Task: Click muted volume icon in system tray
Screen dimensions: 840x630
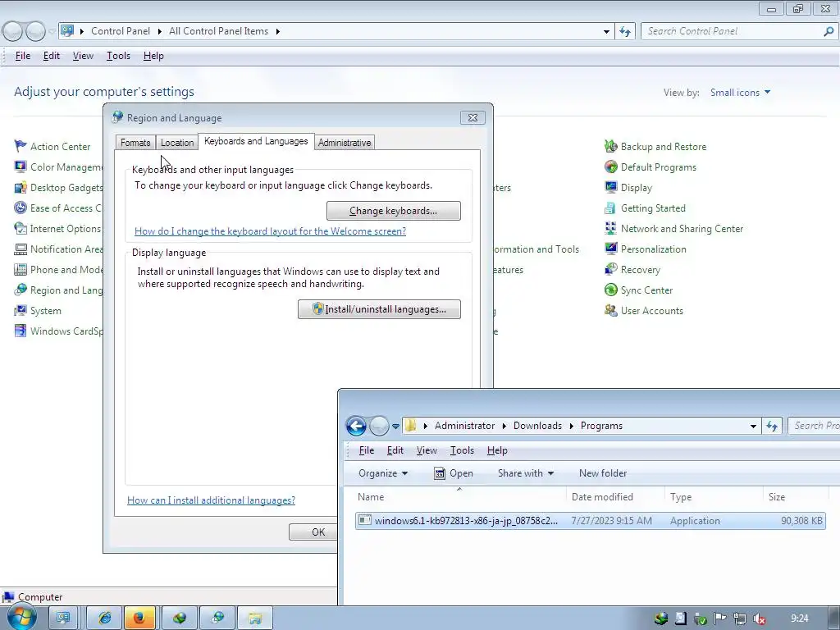Action: 760,619
